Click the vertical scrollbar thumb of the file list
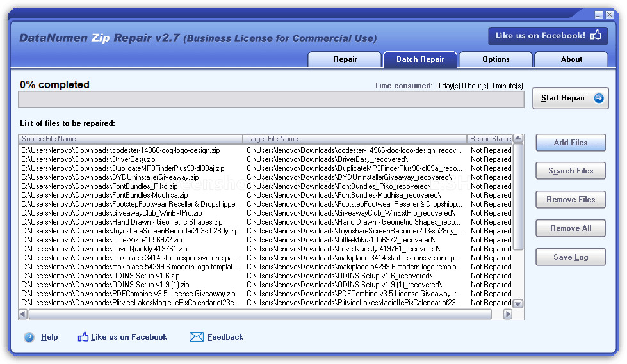Image resolution: width=627 pixels, height=364 pixels. (x=518, y=196)
